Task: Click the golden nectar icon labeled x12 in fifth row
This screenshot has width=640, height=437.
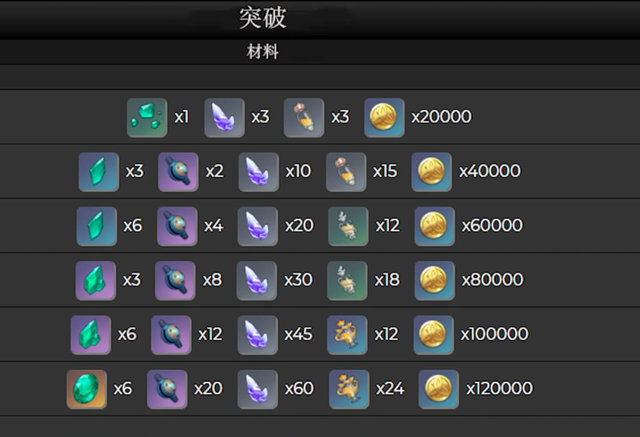Action: pyautogui.click(x=347, y=335)
